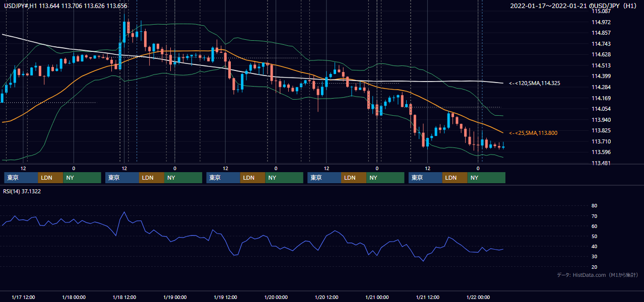Select the 1/22 00:00 time axis label
644x302 pixels.
click(478, 297)
